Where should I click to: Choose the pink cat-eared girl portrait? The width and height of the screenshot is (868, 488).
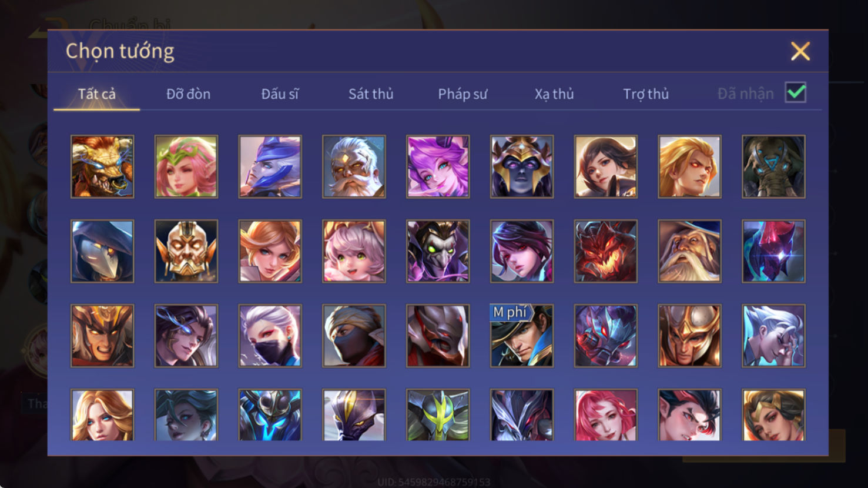point(354,251)
